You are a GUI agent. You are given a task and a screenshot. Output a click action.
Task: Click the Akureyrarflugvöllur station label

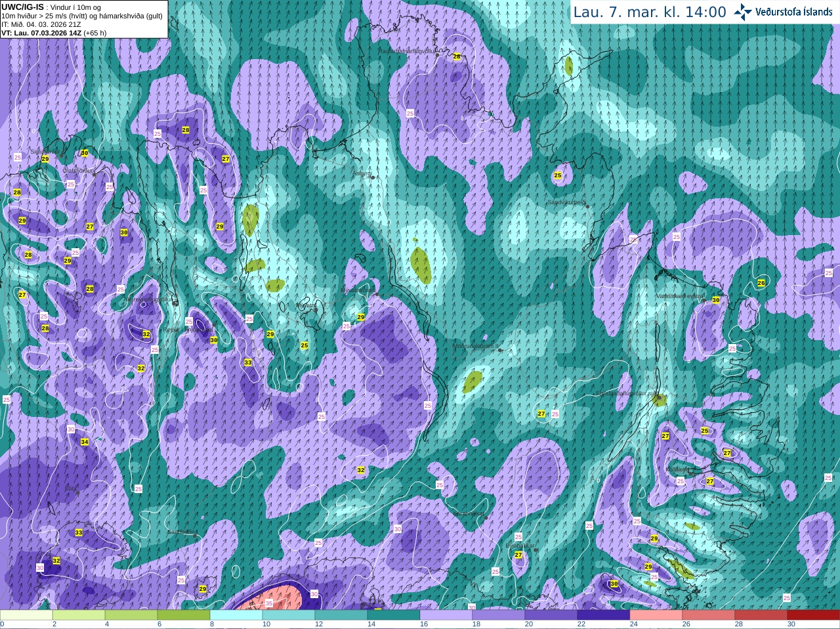[149, 299]
